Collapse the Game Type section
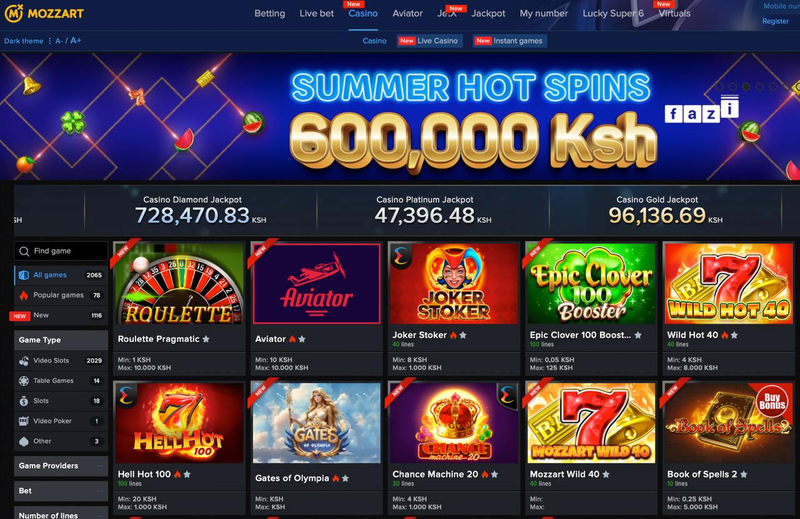 [61, 340]
